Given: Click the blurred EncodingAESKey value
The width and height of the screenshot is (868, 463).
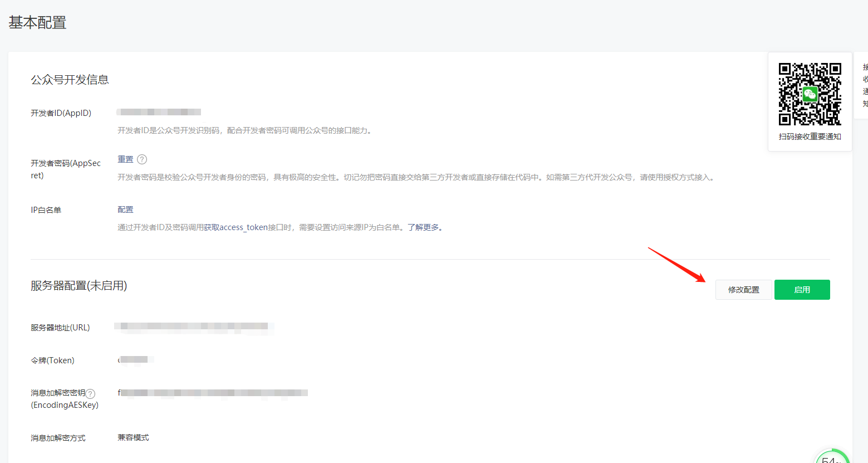Looking at the screenshot, I should [212, 393].
